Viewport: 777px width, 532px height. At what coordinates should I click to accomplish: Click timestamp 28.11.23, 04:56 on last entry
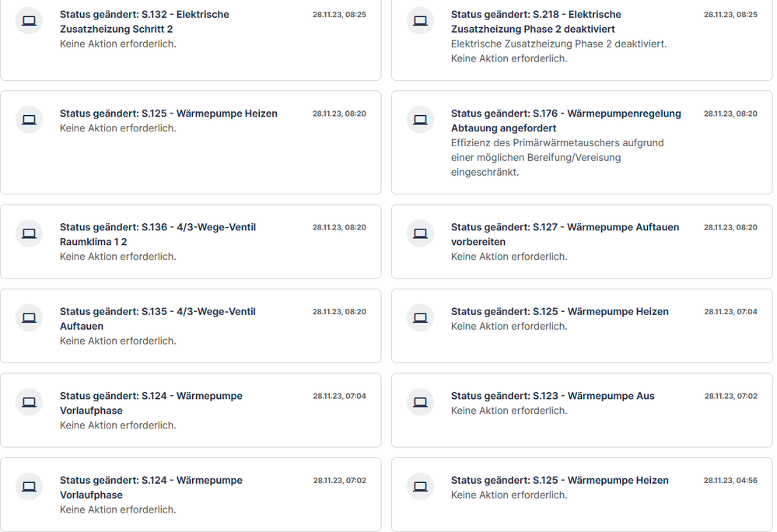click(730, 480)
